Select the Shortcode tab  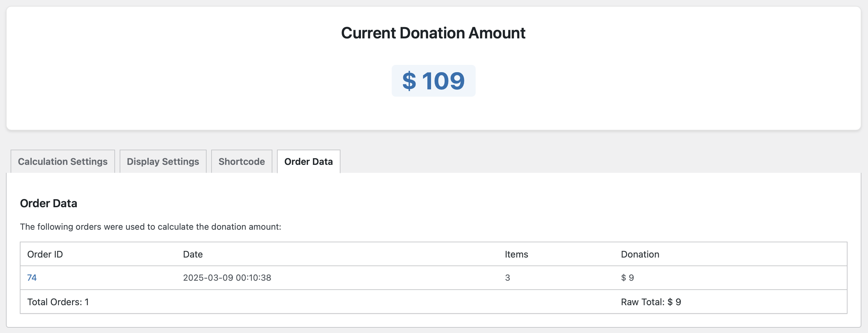pos(242,162)
